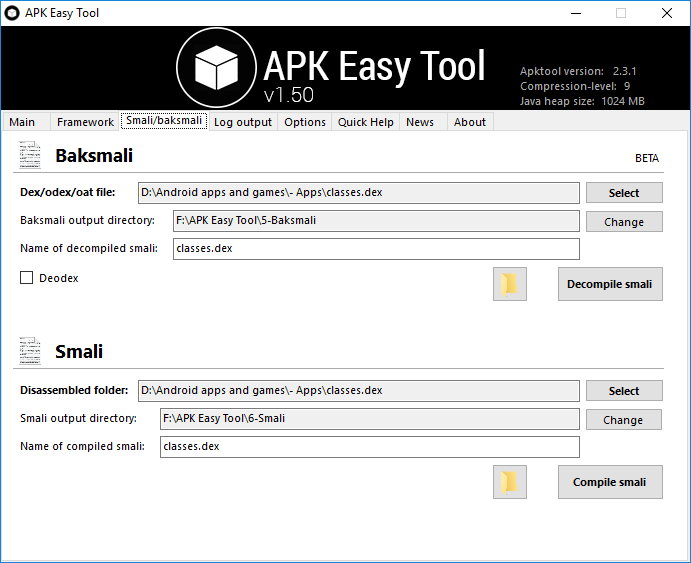691x563 pixels.
Task: Click the APK Easy Tool cube logo
Action: (x=216, y=68)
